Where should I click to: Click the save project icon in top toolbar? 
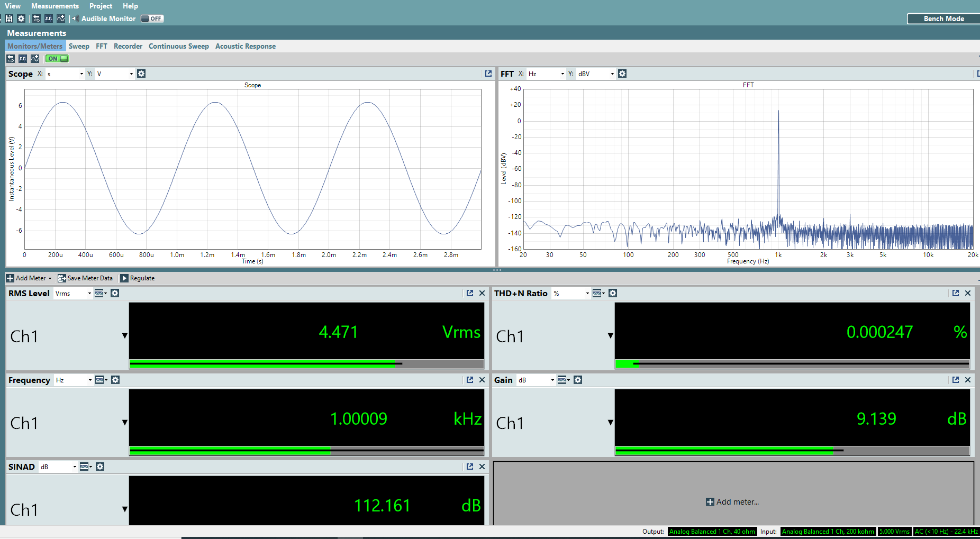pos(9,19)
